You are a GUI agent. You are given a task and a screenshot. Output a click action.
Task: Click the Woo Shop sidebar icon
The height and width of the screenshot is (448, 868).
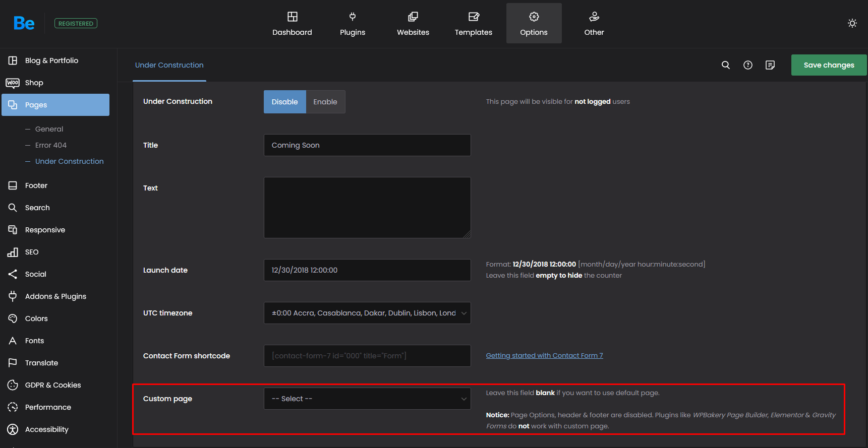(13, 83)
